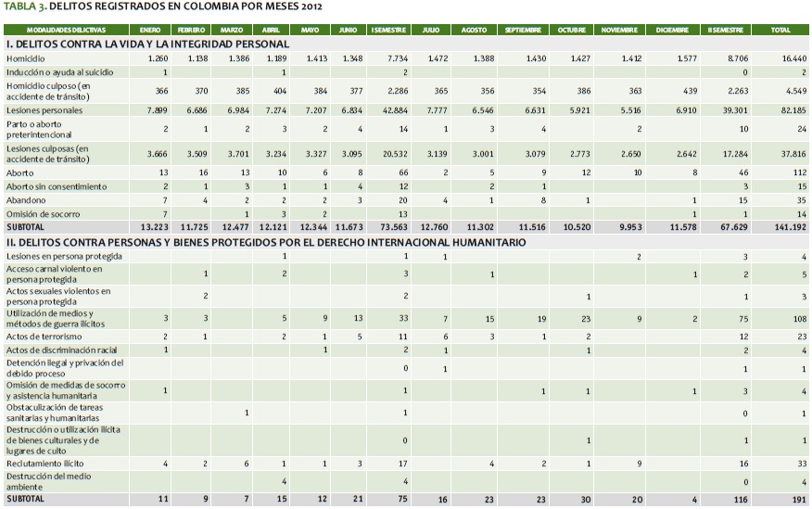Select the Homicidio row label

tap(27, 57)
